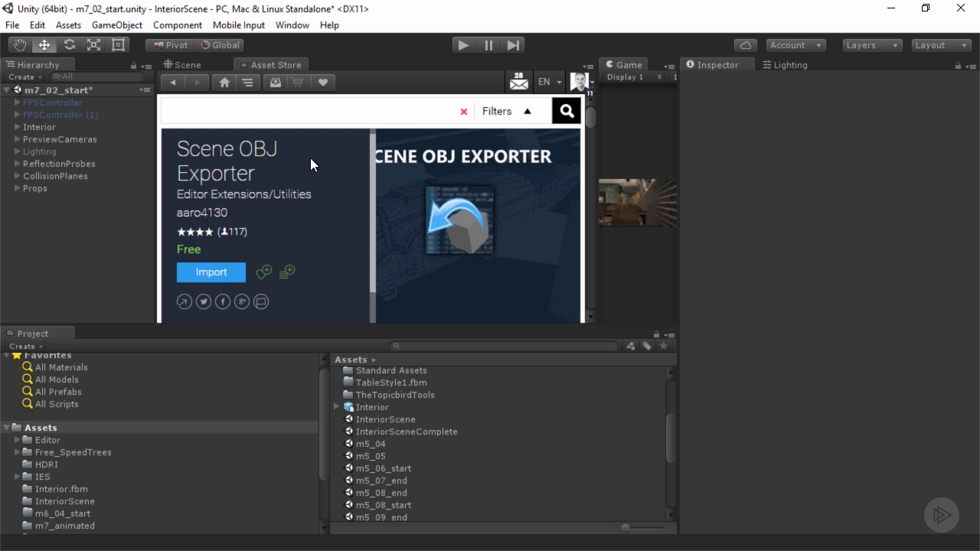Open Asset Store messages envelope
The width and height of the screenshot is (980, 551).
pos(519,80)
